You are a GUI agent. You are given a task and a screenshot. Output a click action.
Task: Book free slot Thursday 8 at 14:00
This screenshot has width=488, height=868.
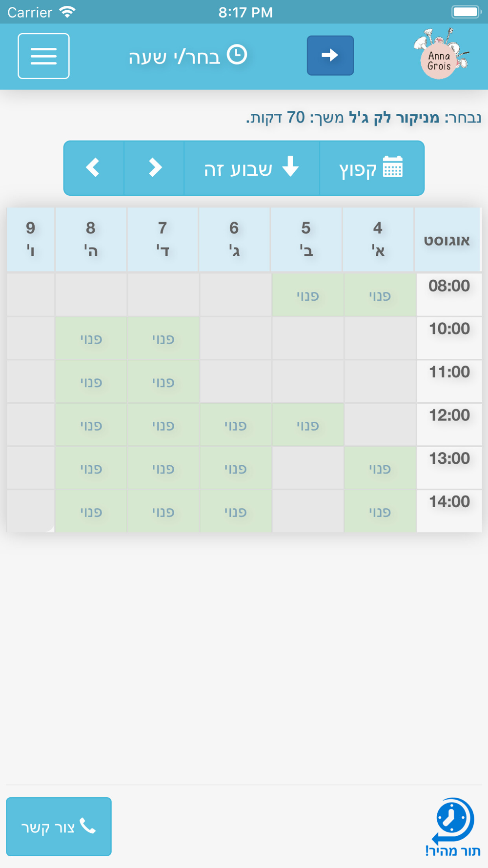pos(91,512)
